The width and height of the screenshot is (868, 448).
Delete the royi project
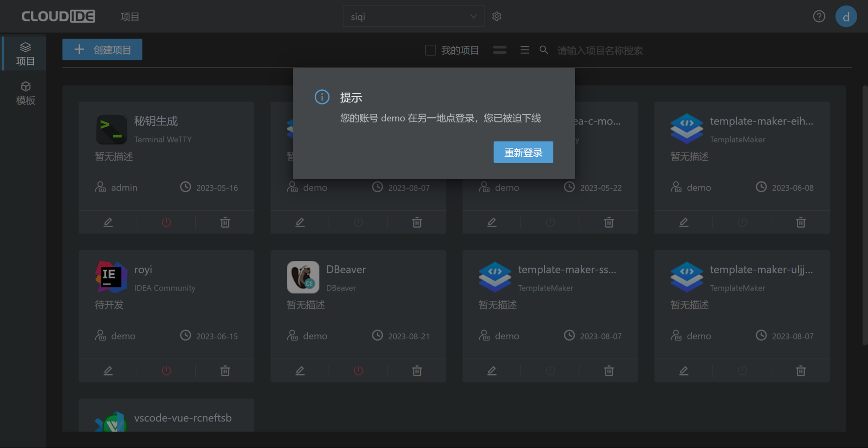coord(225,371)
